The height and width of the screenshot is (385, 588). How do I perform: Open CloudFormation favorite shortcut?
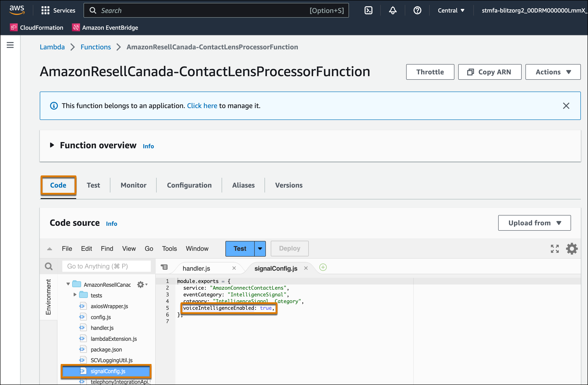pos(37,27)
